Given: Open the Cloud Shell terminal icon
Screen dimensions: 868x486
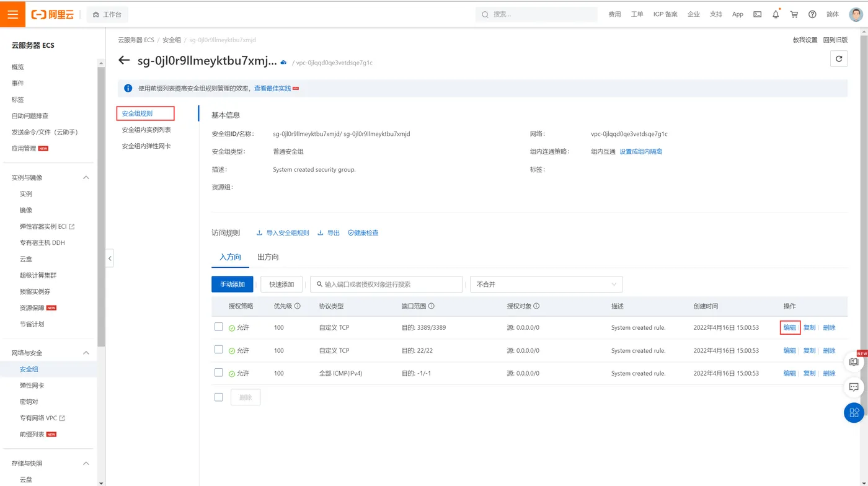Looking at the screenshot, I should pos(758,14).
